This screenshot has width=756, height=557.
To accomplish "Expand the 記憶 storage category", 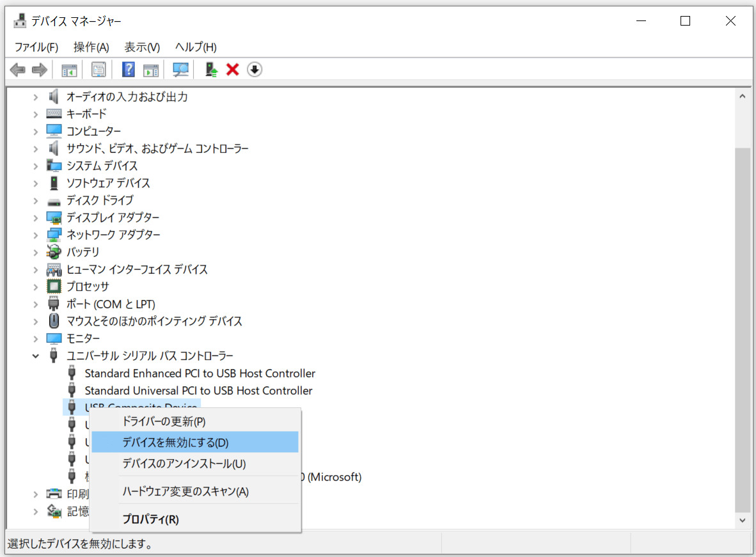I will click(x=35, y=512).
